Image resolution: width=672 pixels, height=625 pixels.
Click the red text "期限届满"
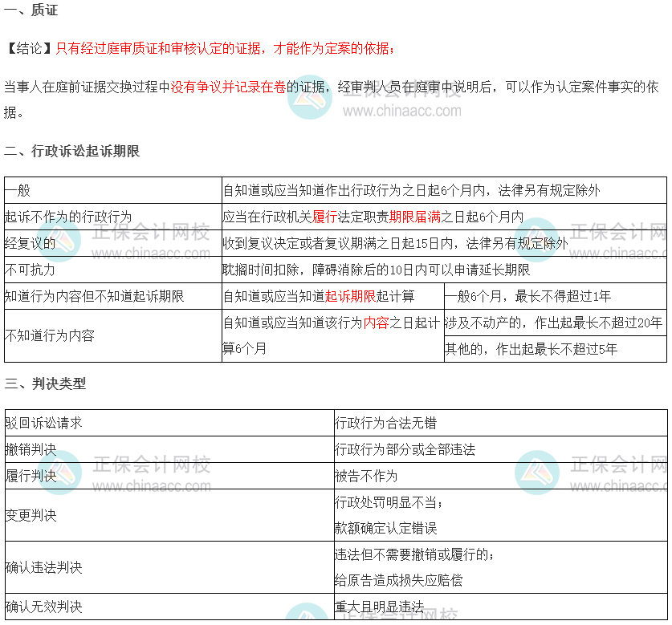pos(415,217)
